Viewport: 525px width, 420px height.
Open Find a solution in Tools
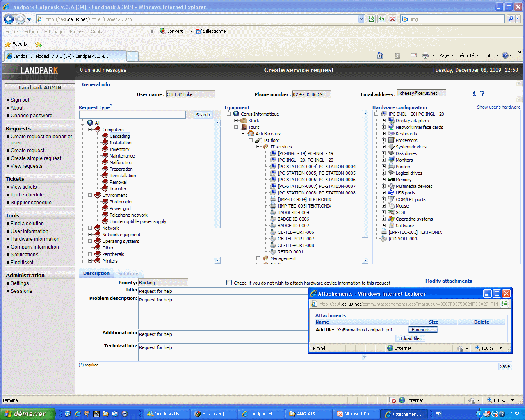click(27, 224)
